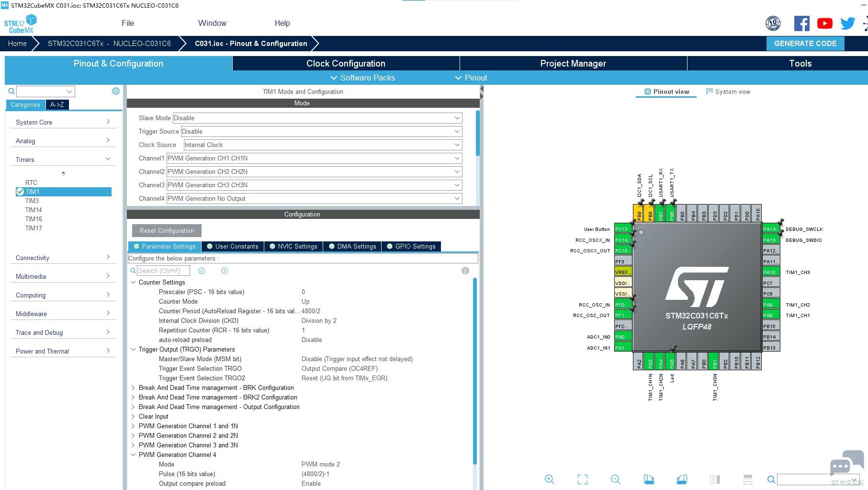Go to the Home breadcrumb
This screenshot has width=868, height=490.
pyautogui.click(x=17, y=43)
